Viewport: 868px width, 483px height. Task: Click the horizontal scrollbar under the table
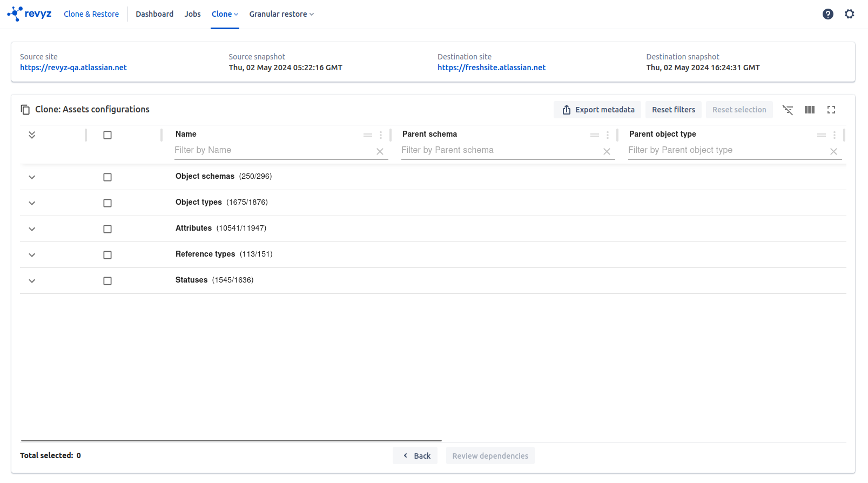point(231,440)
